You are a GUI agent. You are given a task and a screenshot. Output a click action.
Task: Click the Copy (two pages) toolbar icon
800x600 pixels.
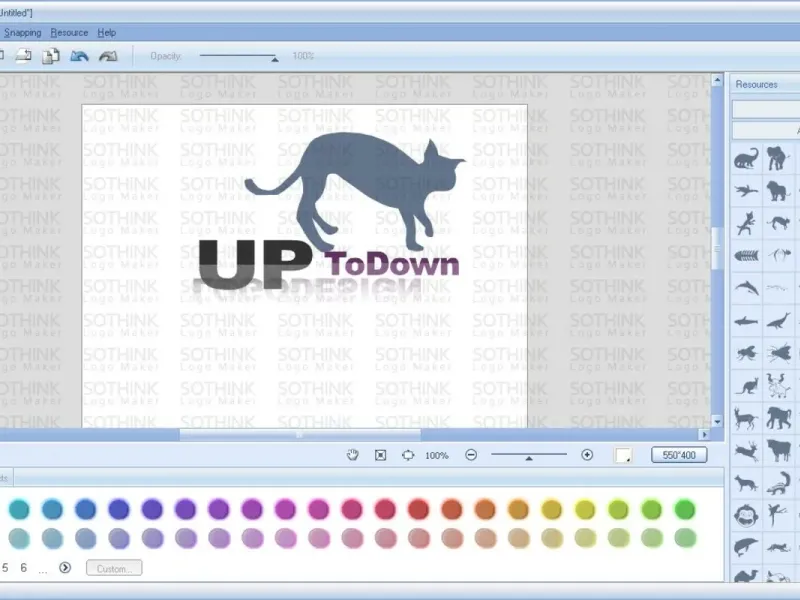click(51, 56)
